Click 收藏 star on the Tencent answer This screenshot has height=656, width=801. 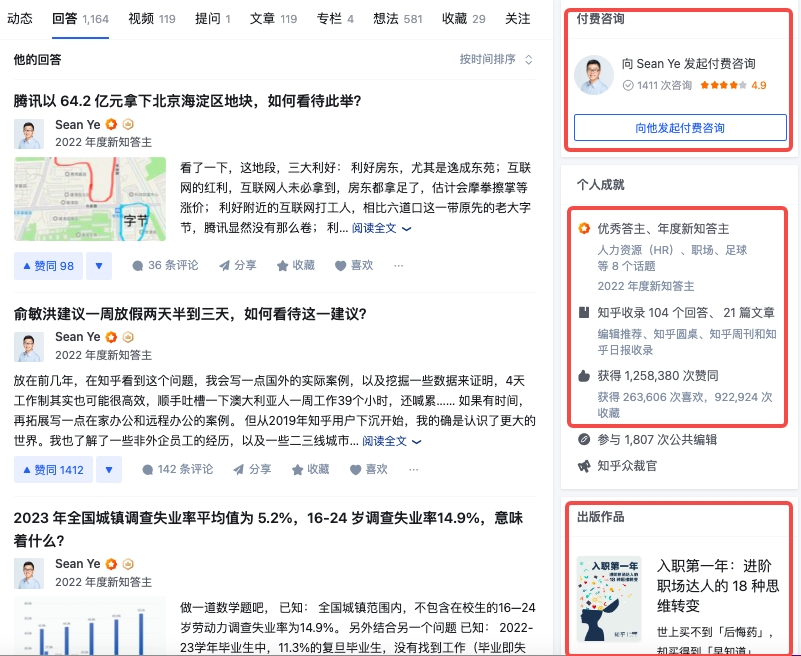(296, 265)
